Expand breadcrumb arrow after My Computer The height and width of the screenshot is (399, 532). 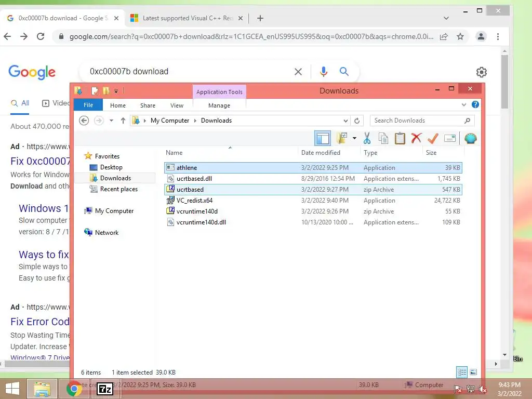[x=195, y=121]
